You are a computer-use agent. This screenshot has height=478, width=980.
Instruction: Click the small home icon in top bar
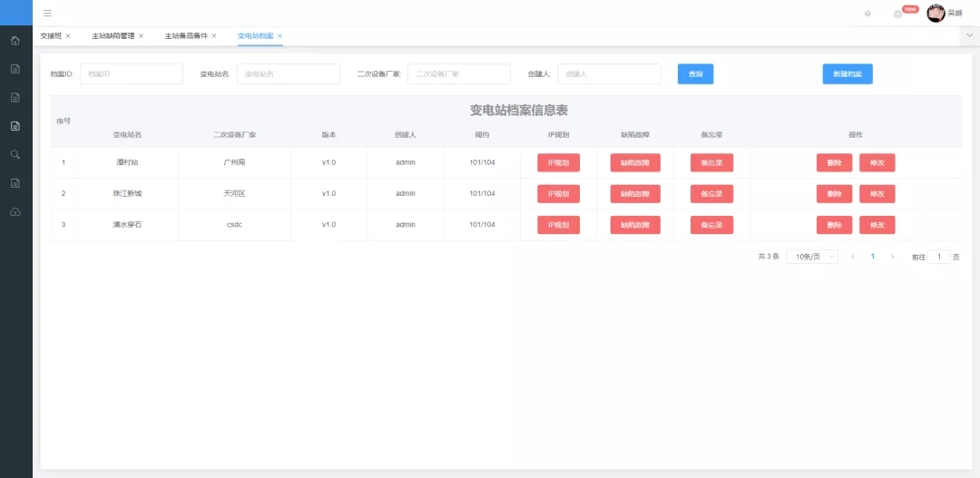point(867,14)
